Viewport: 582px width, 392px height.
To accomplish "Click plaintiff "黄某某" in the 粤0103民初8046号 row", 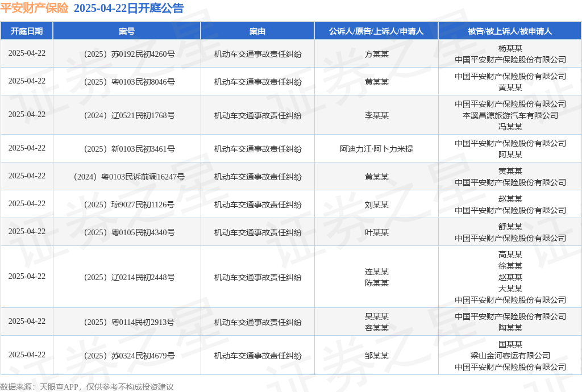I will [x=377, y=82].
